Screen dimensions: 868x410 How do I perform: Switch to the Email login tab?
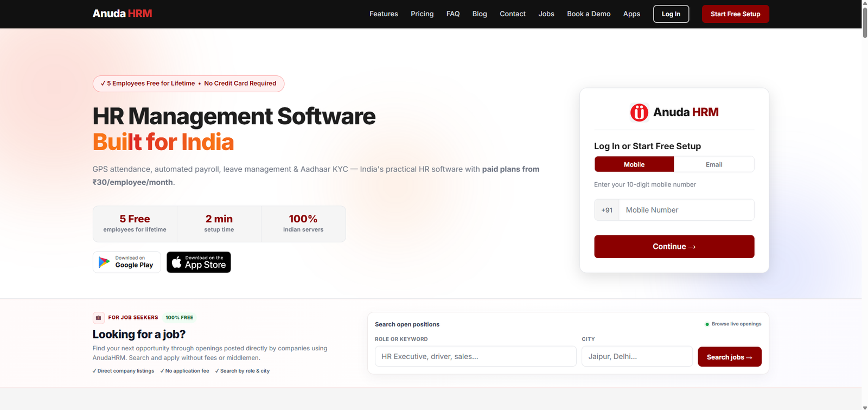pyautogui.click(x=714, y=164)
